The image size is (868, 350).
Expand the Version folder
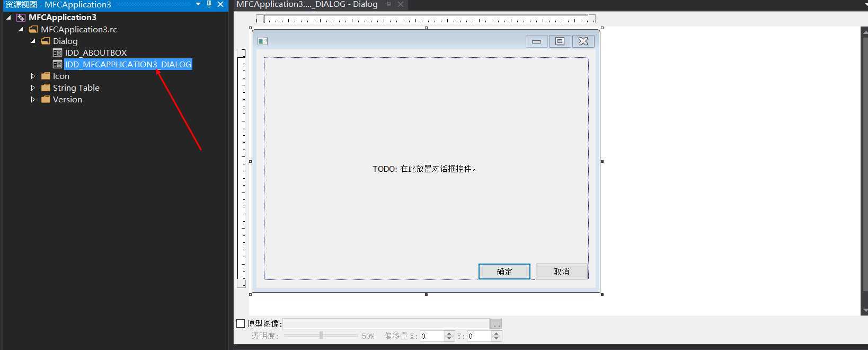[33, 100]
